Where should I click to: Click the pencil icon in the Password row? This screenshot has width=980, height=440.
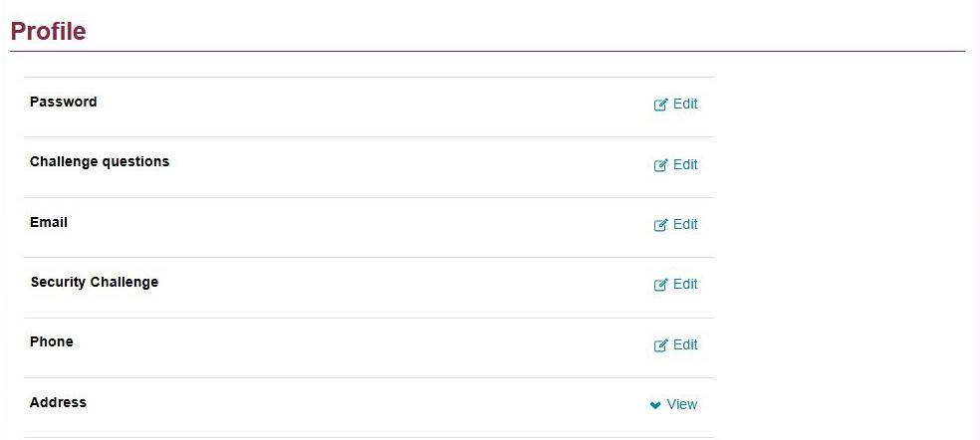660,105
